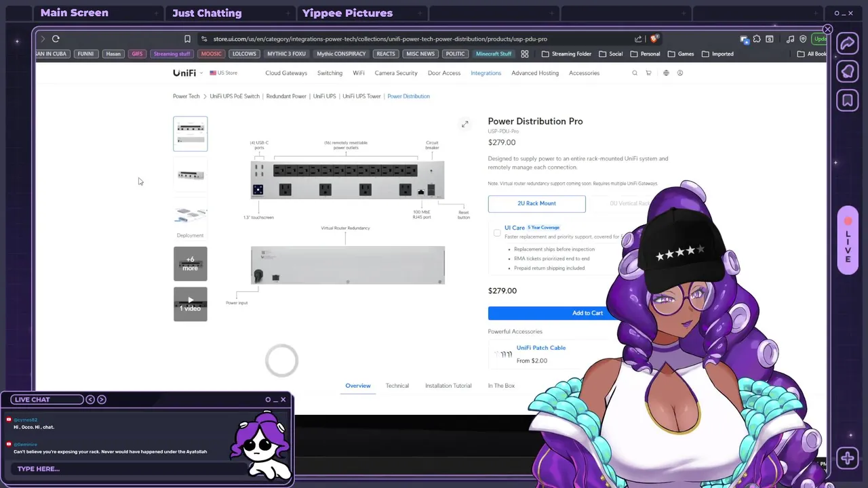This screenshot has width=868, height=488.
Task: Open the Camera Security menu
Action: (396, 73)
